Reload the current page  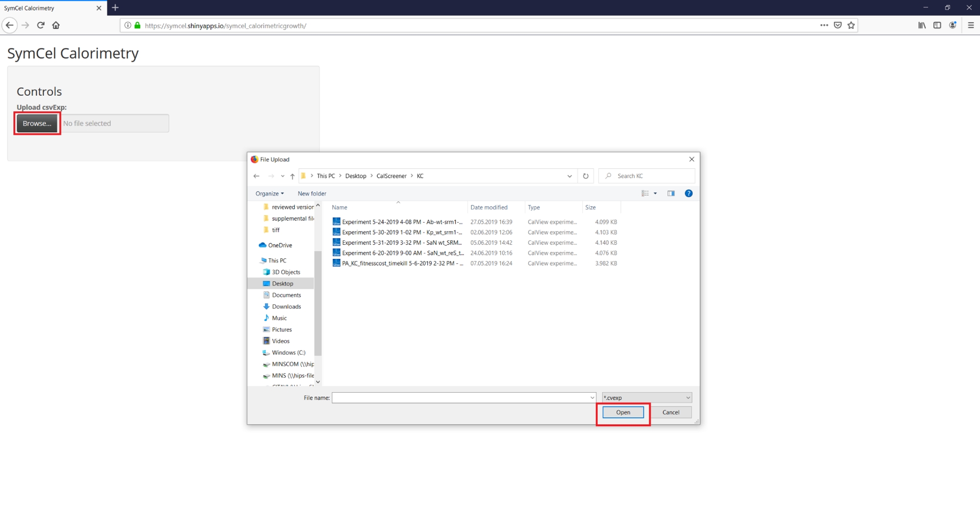[x=41, y=25]
